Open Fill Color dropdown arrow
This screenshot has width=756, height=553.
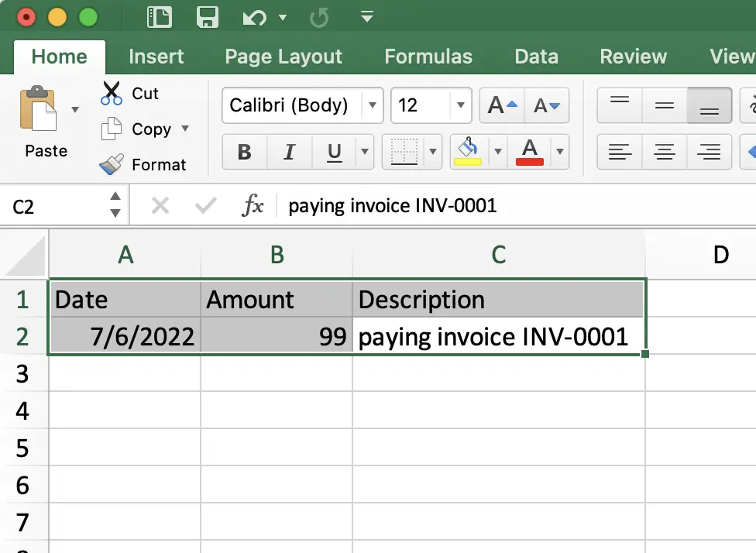pyautogui.click(x=498, y=152)
